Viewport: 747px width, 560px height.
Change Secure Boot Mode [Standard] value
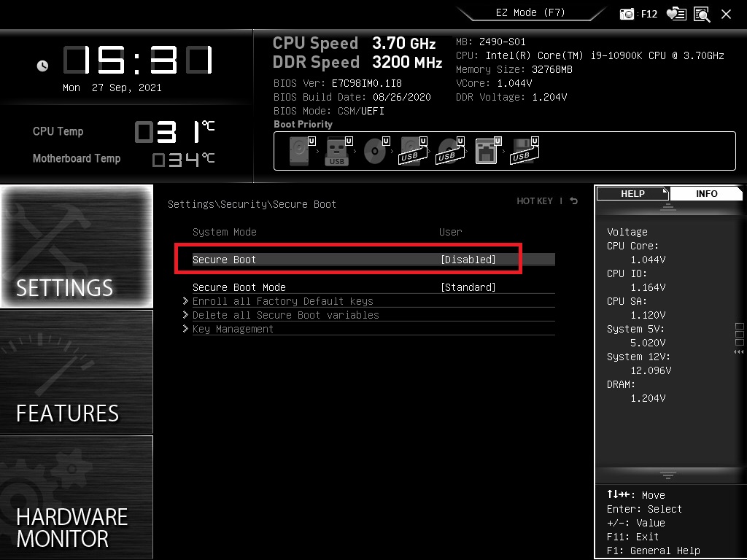468,287
